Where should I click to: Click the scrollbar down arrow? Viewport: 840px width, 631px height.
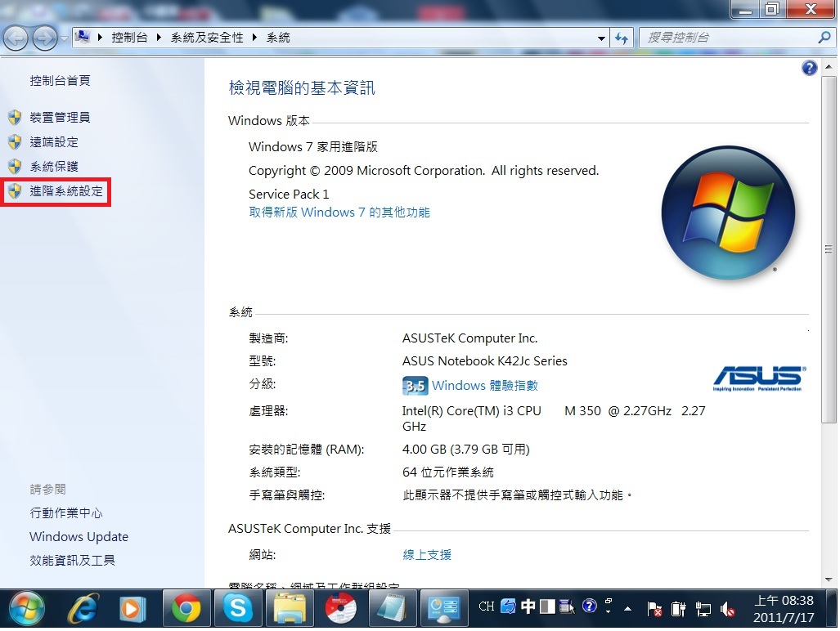click(829, 580)
